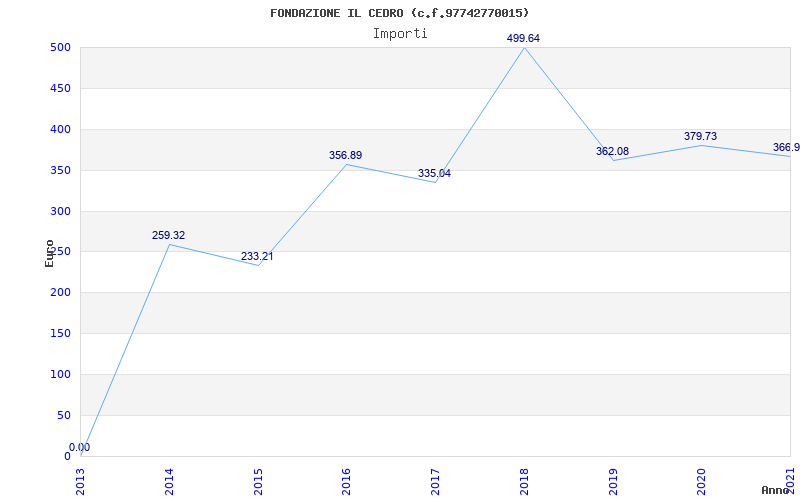Screen dimensions: 800x500
Task: Click the 233.21 data label
Action: coord(257,256)
